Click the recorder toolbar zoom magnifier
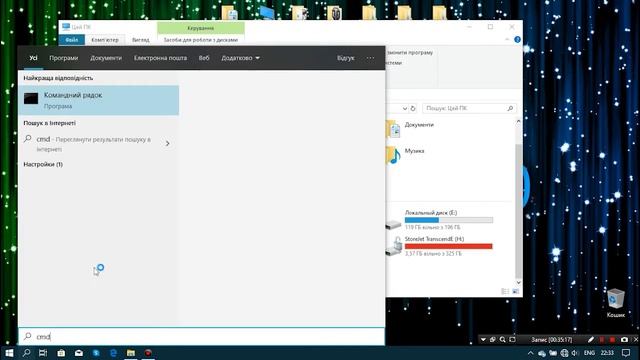 pyautogui.click(x=502, y=340)
